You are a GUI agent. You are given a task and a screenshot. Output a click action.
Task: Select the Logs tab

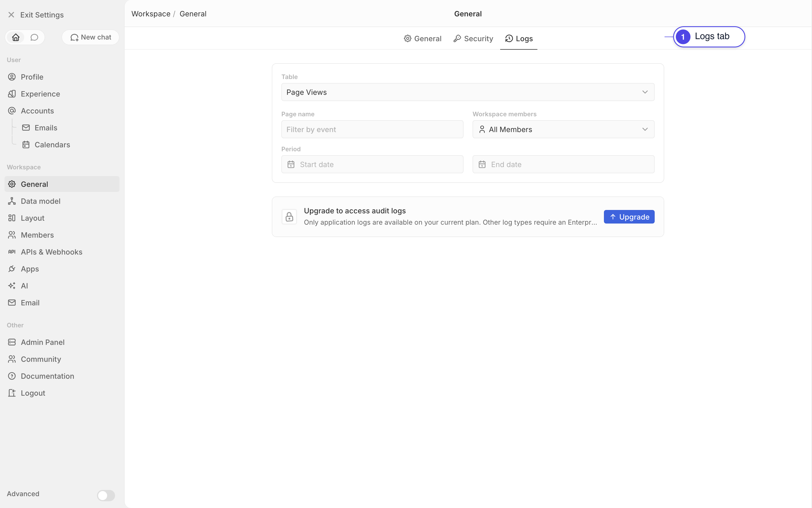pos(519,39)
